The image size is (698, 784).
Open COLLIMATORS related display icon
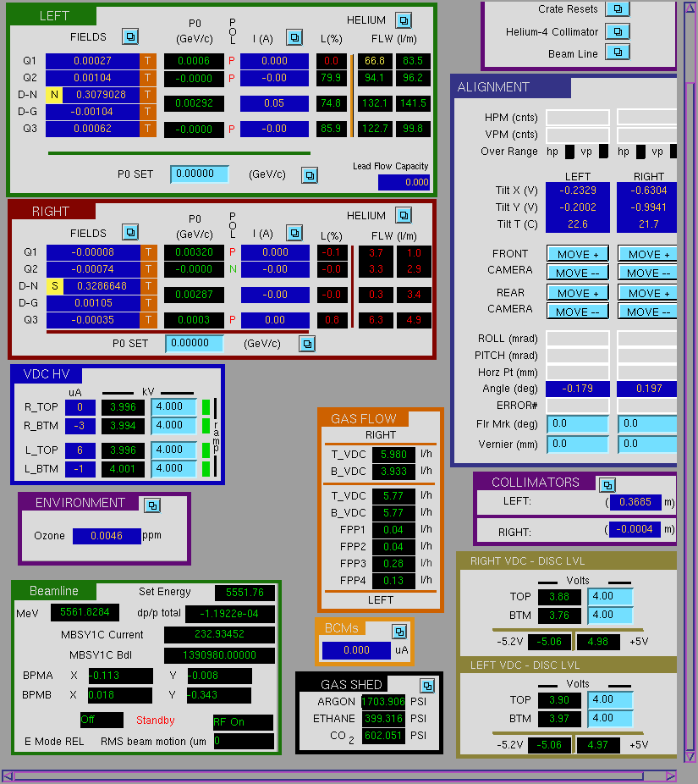[607, 485]
